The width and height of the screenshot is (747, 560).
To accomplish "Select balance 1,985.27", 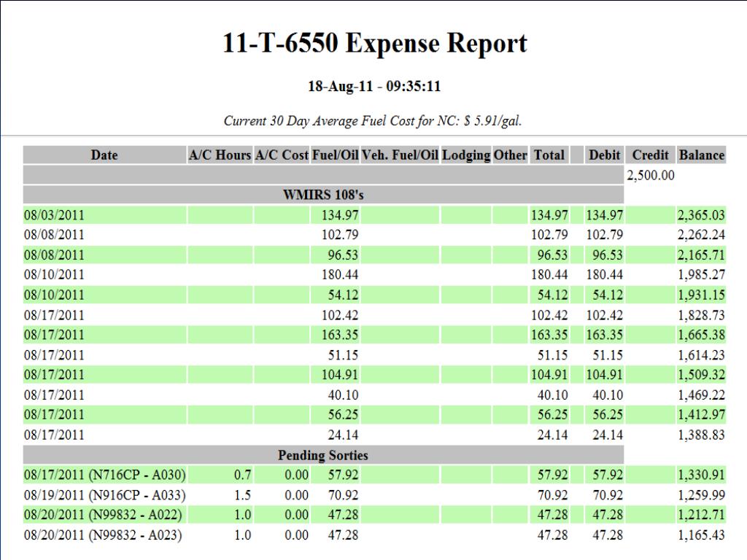I will 701,275.
